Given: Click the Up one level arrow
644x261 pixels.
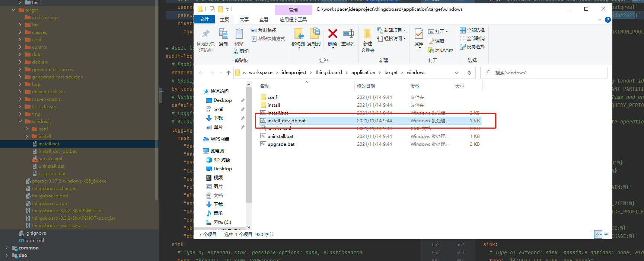Looking at the screenshot, I should [x=229, y=73].
